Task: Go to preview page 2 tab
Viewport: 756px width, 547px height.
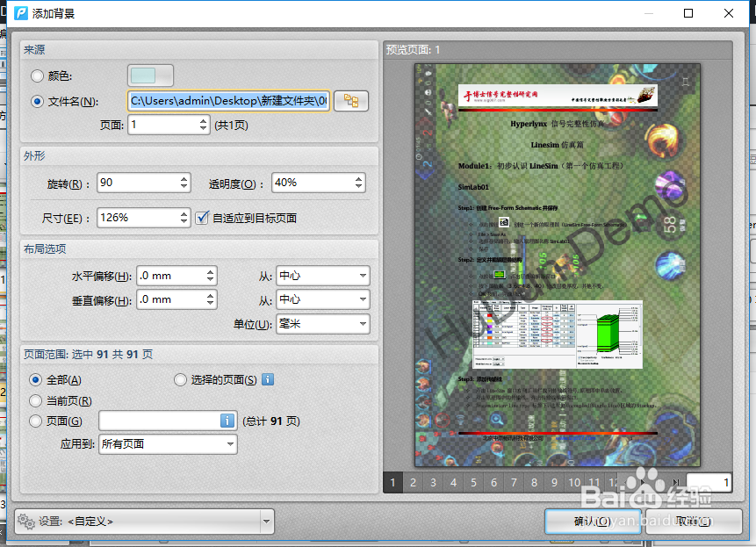Action: (x=414, y=482)
